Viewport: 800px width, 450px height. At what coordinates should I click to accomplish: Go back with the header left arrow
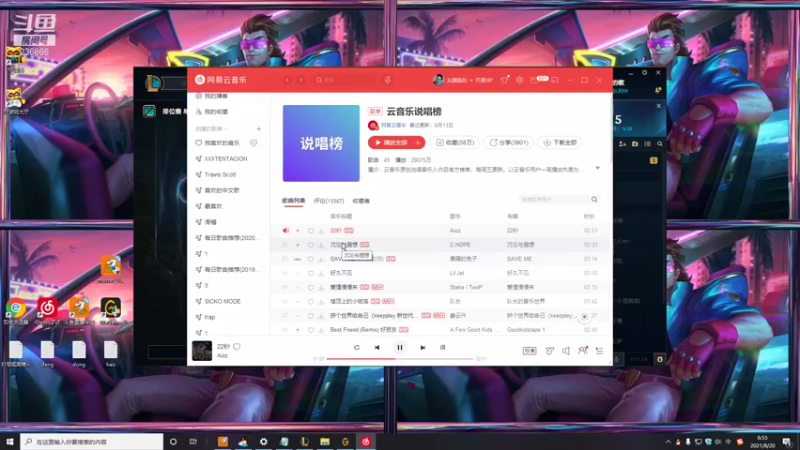[287, 80]
